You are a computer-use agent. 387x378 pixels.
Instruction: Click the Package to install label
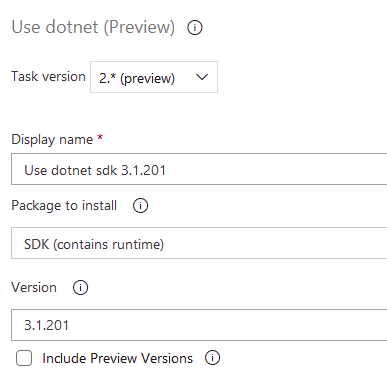[x=64, y=205]
